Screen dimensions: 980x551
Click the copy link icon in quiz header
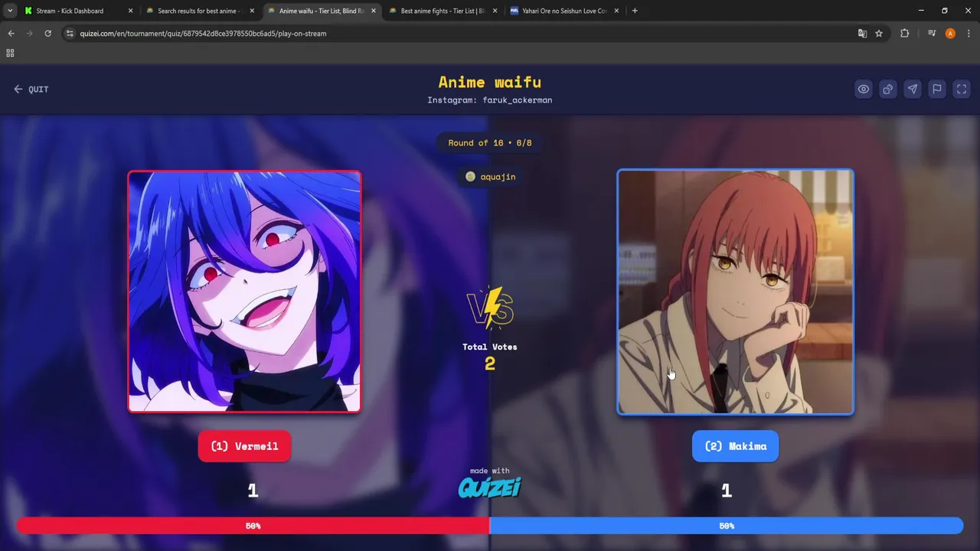coord(887,90)
